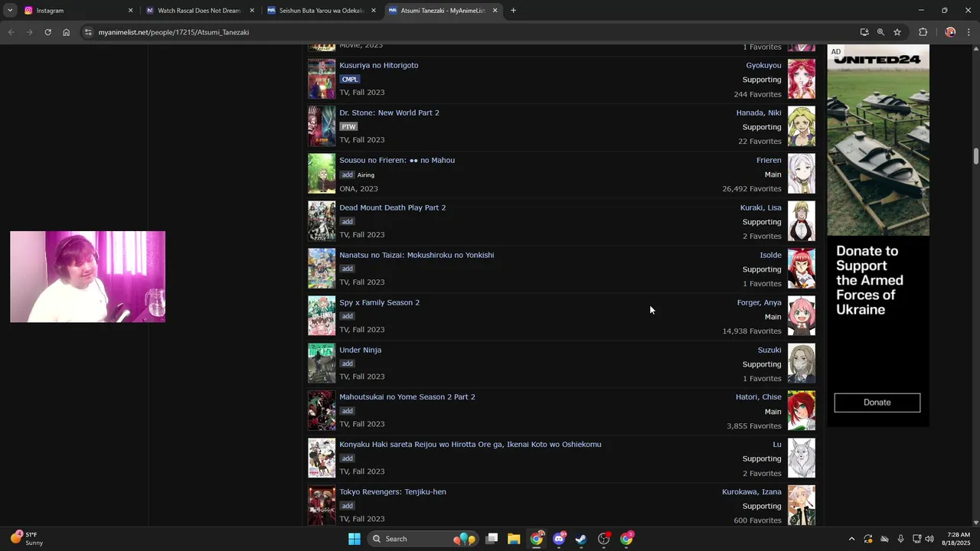980x551 pixels.
Task: Go back to the previous page
Action: (11, 32)
